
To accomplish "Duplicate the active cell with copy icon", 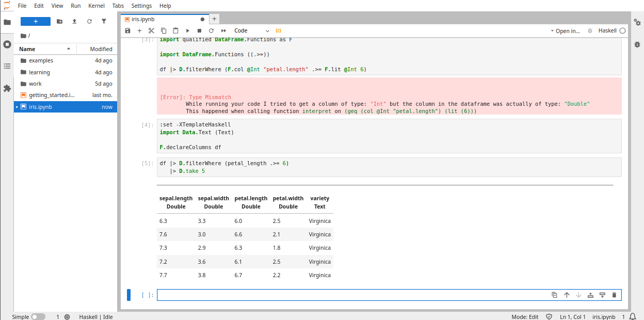I will pyautogui.click(x=554, y=295).
